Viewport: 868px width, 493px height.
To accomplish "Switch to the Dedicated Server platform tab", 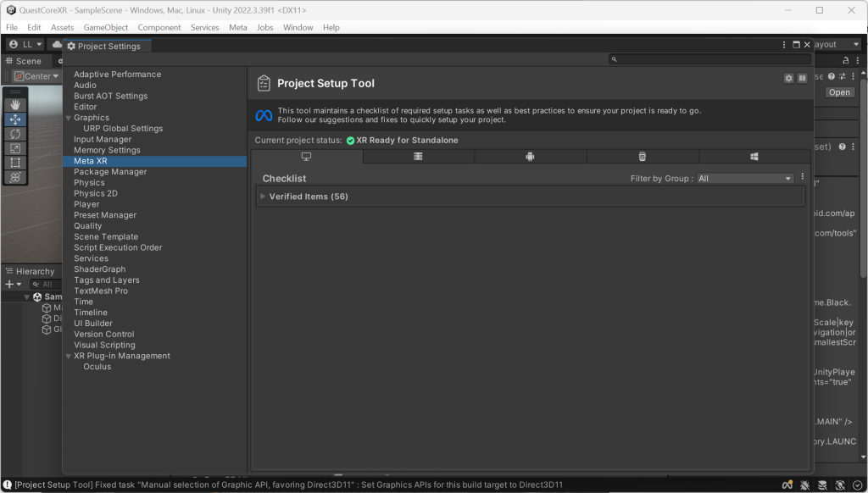I will click(x=419, y=157).
